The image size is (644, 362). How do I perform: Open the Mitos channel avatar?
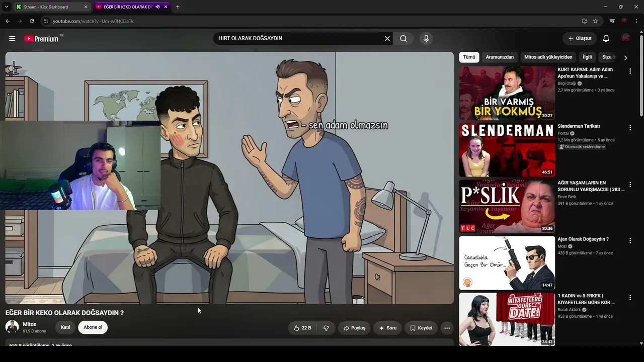coord(12,327)
